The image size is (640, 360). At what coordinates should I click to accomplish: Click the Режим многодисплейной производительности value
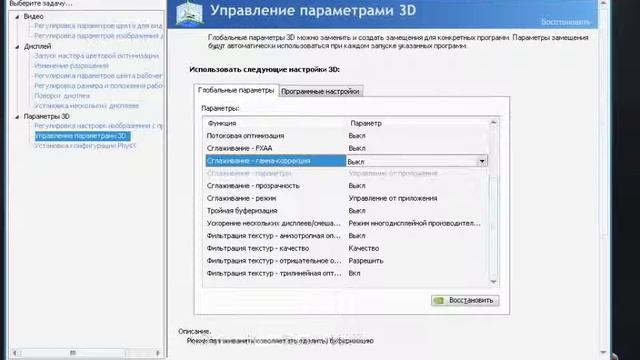point(414,224)
